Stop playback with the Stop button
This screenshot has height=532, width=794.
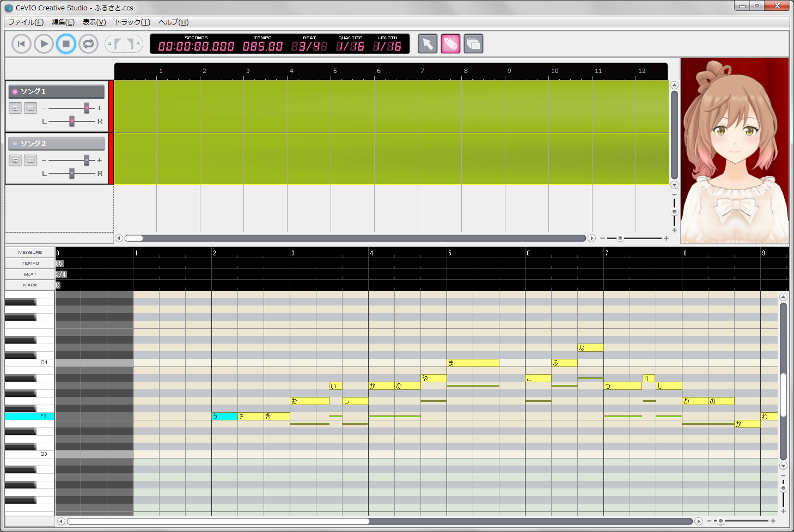66,44
